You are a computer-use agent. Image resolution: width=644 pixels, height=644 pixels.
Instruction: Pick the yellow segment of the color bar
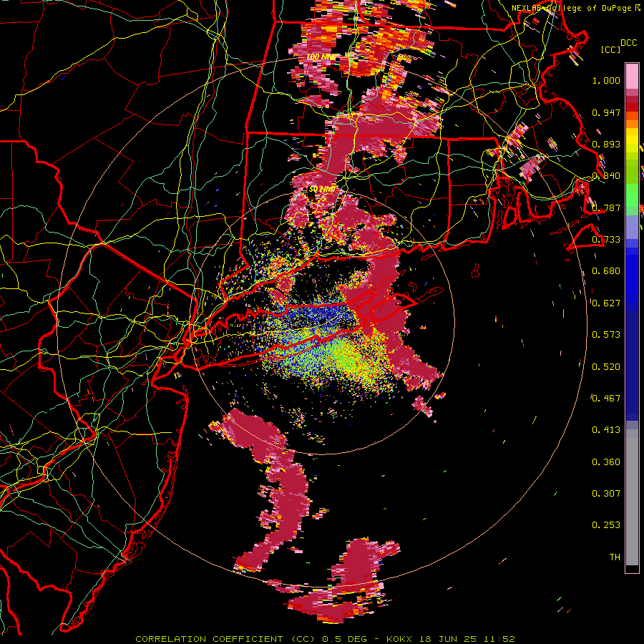[632, 141]
